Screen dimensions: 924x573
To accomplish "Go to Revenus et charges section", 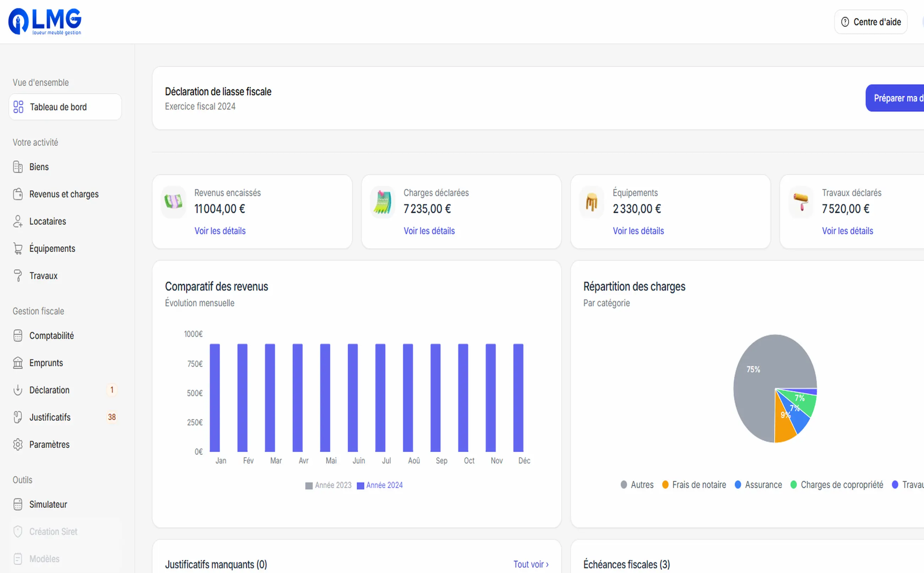I will (64, 194).
